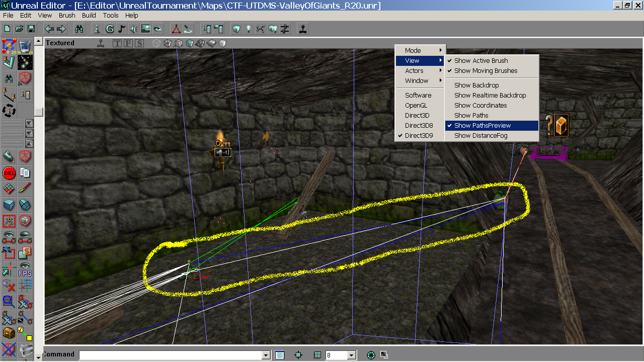Open the Texture browser landscape icon
Screen dimensions: 644x362
click(x=146, y=29)
